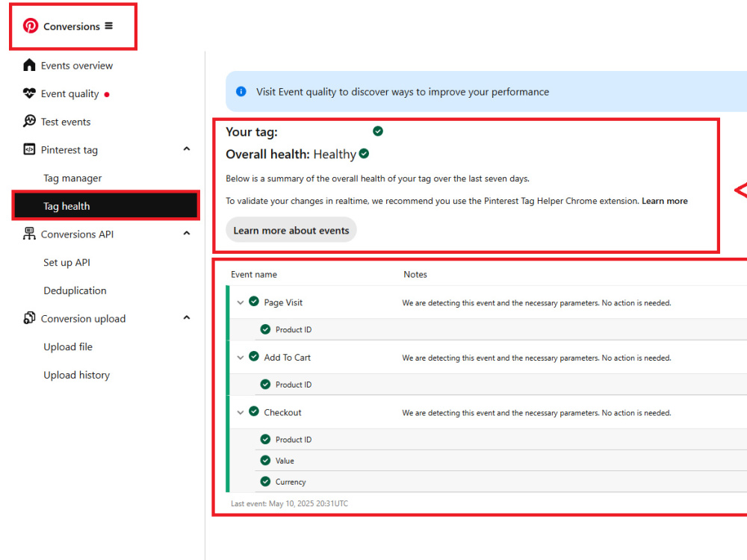Collapse the Page Visit event row
Viewport: 747px width, 560px height.
(x=240, y=302)
